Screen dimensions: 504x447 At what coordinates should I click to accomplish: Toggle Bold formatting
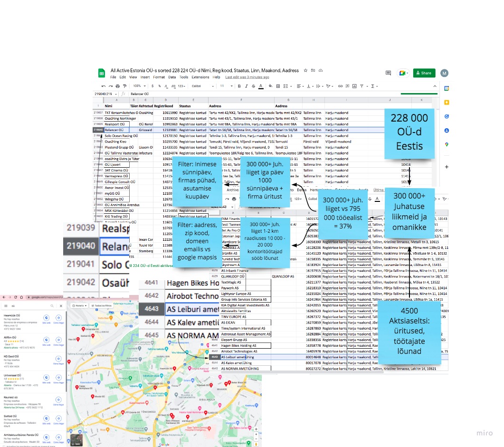239,86
